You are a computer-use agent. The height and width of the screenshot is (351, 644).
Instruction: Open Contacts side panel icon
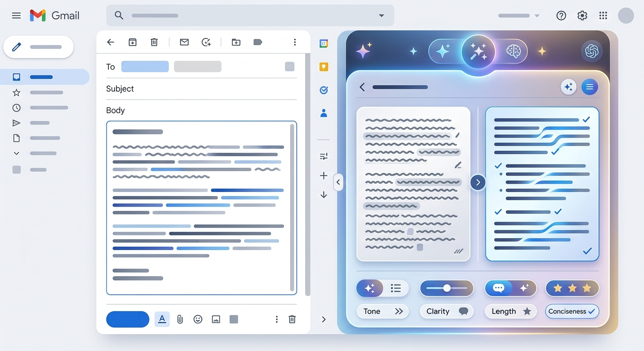[x=324, y=113]
